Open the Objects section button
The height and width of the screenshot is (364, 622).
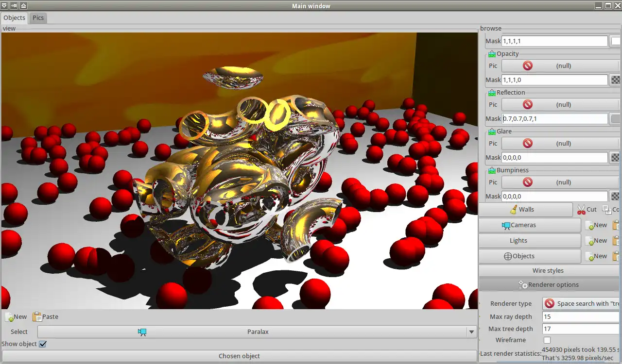pyautogui.click(x=530, y=256)
